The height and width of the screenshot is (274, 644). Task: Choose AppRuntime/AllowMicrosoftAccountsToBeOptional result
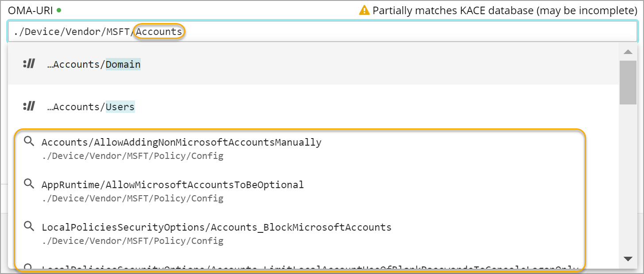click(x=173, y=185)
